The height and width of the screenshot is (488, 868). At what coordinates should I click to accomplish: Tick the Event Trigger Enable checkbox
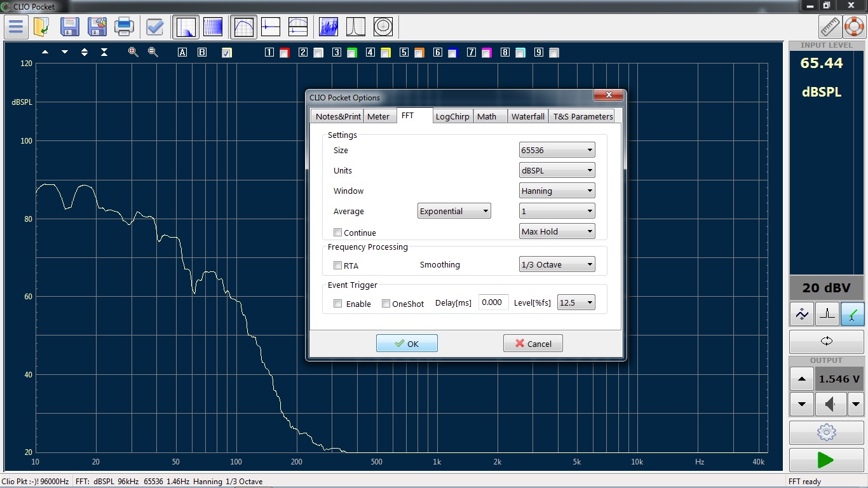coord(338,304)
